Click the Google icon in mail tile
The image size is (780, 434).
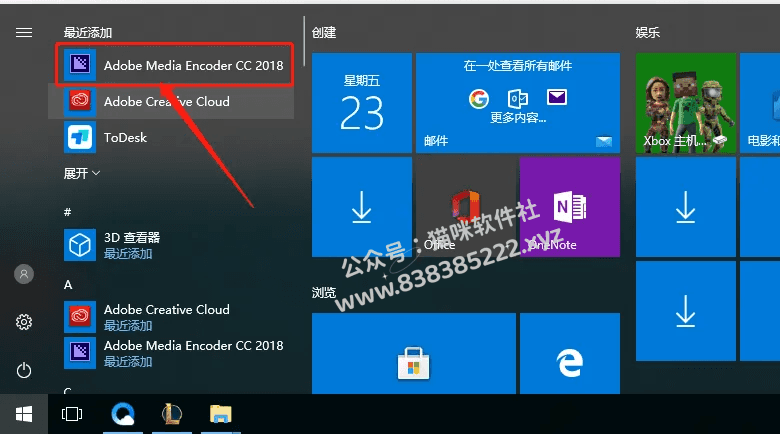point(479,99)
